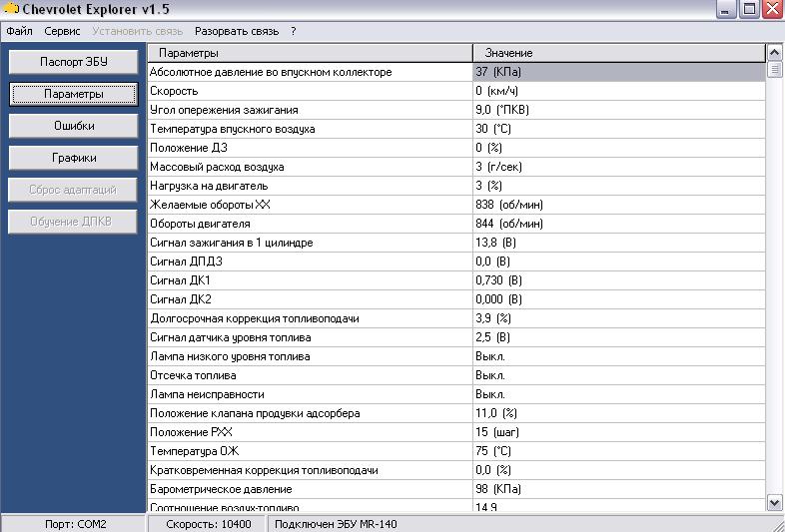Click the Значение column header
The width and height of the screenshot is (785, 532).
click(x=617, y=52)
